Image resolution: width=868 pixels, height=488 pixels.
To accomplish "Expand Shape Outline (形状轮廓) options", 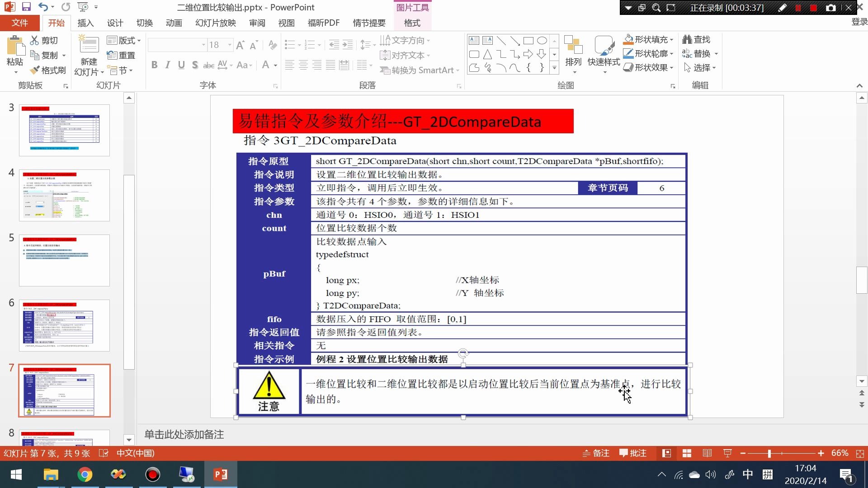I will tap(672, 54).
